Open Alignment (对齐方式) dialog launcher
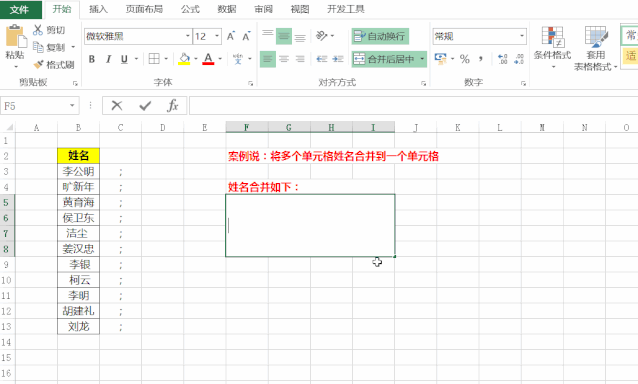 pyautogui.click(x=424, y=83)
